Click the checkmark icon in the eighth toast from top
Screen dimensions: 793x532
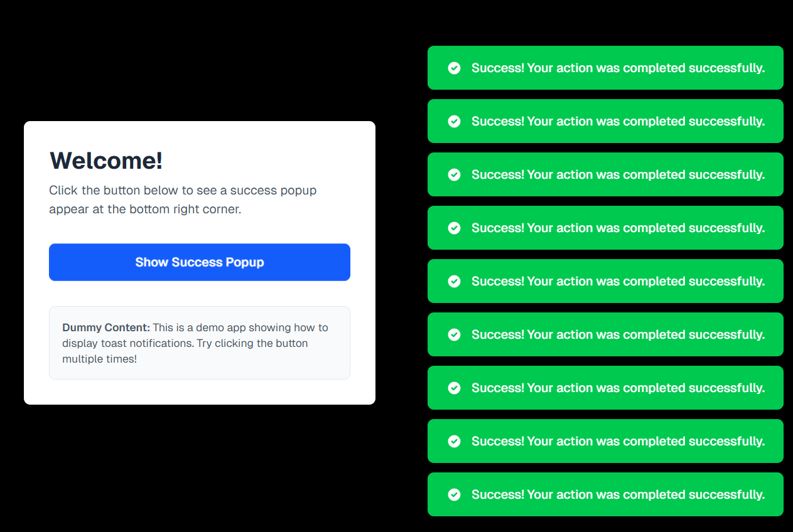pyautogui.click(x=455, y=441)
